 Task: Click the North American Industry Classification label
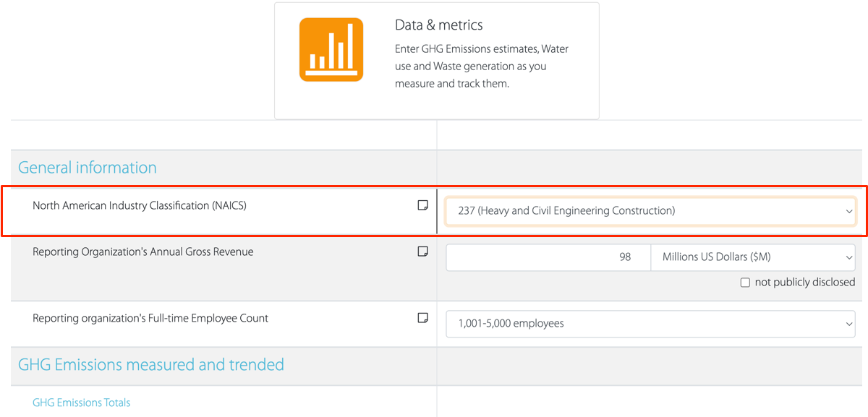click(x=140, y=206)
